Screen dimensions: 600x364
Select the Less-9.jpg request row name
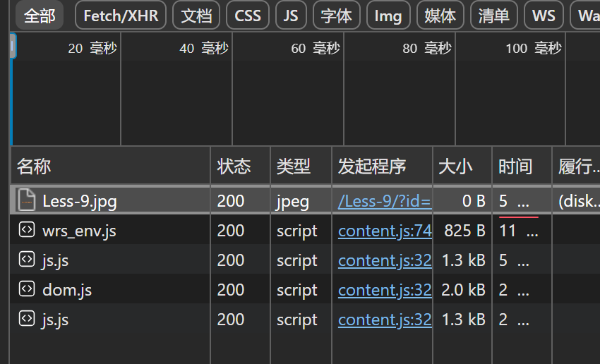click(80, 201)
